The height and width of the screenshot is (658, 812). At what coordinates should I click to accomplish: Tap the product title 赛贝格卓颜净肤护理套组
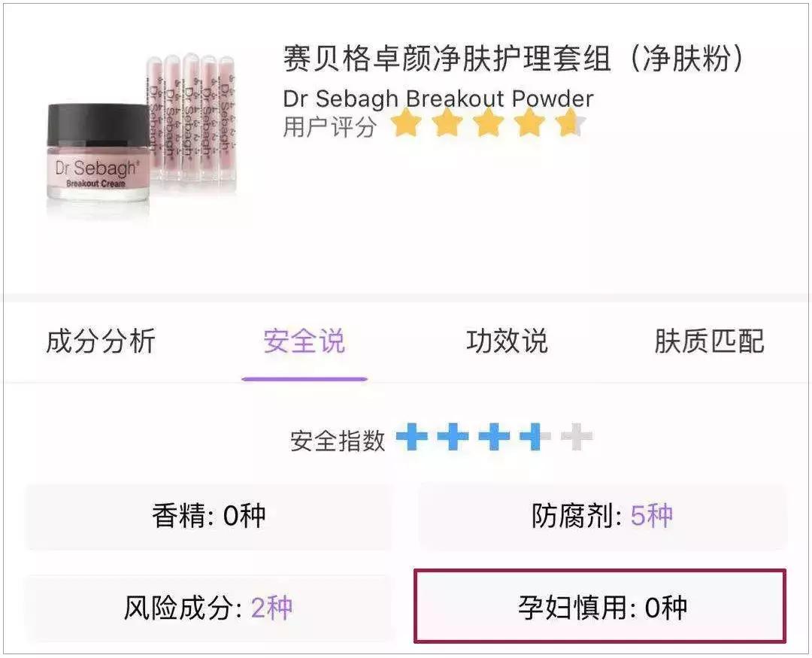pyautogui.click(x=447, y=58)
